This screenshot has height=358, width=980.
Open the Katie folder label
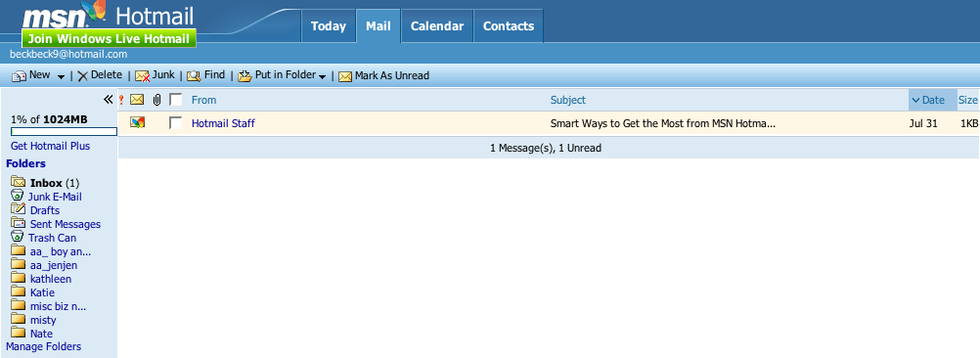click(x=42, y=293)
